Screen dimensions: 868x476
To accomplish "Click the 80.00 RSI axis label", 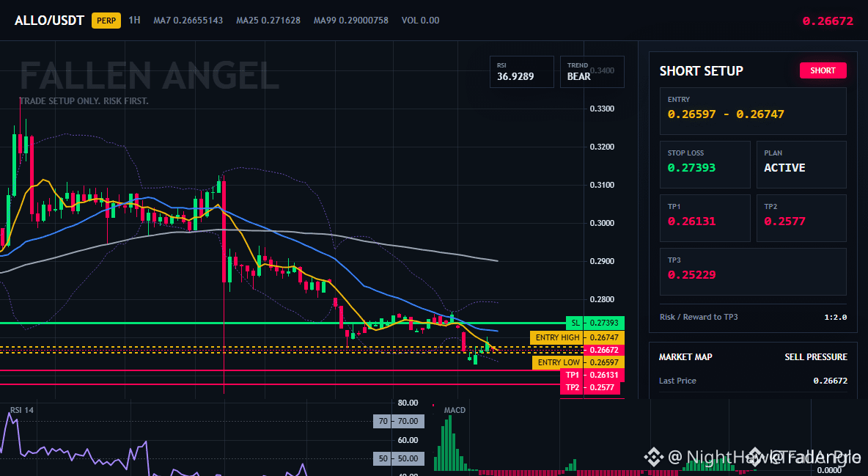I will pyautogui.click(x=408, y=403).
